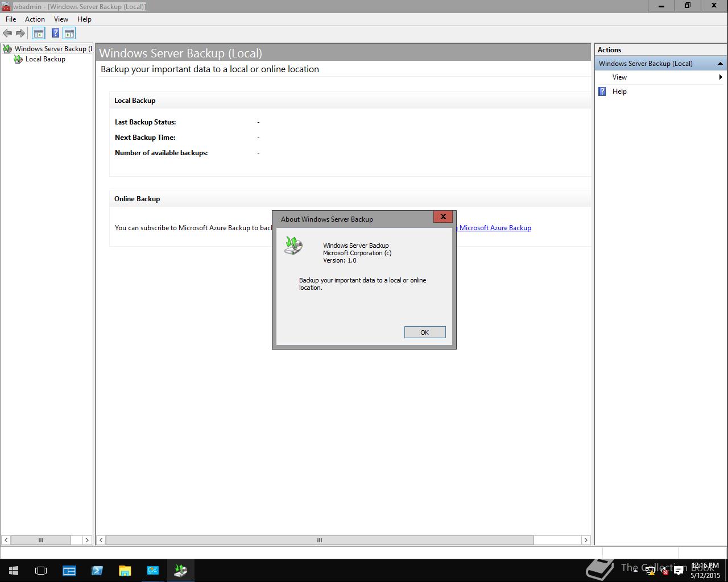Click main pane horizontal scrollbar right arrow
Image resolution: width=728 pixels, height=582 pixels.
[586, 541]
